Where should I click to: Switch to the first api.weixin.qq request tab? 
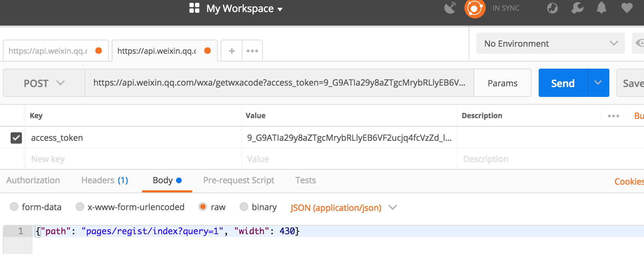[56, 51]
